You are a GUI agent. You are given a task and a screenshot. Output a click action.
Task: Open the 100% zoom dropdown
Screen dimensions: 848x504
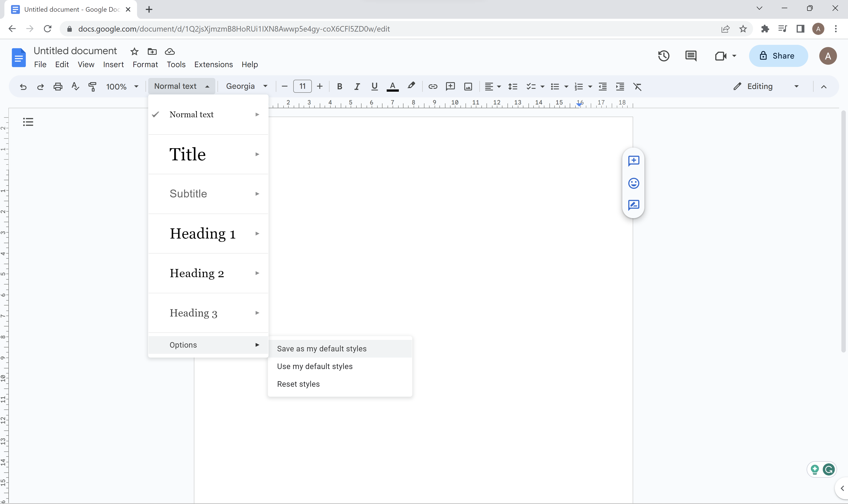pyautogui.click(x=122, y=87)
